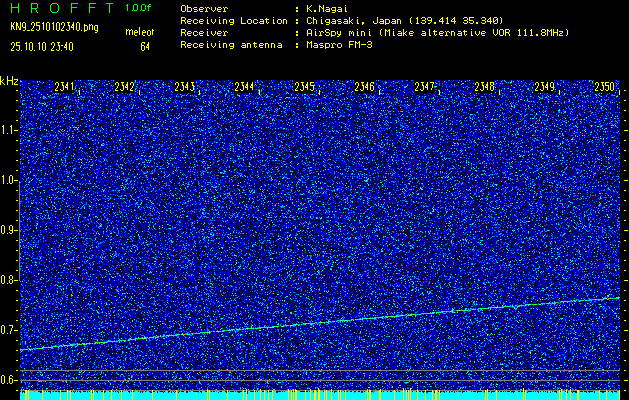Click the 2350 time marker
Screen dimensions: 629x400
[x=604, y=88]
